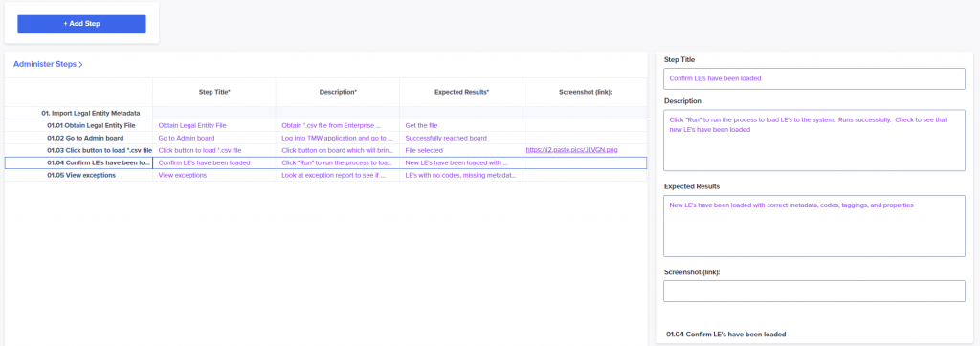Edit the Step Title input field
The height and width of the screenshot is (346, 980).
pos(814,78)
